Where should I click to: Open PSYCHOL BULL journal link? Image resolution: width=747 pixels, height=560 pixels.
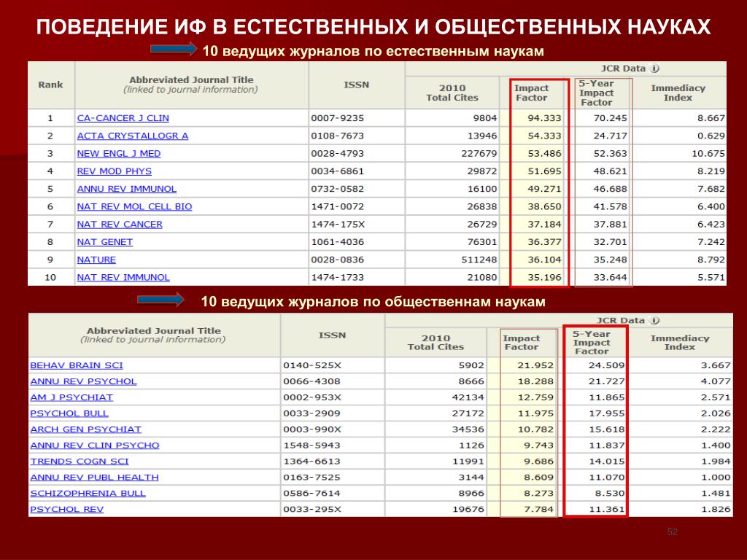pyautogui.click(x=69, y=413)
